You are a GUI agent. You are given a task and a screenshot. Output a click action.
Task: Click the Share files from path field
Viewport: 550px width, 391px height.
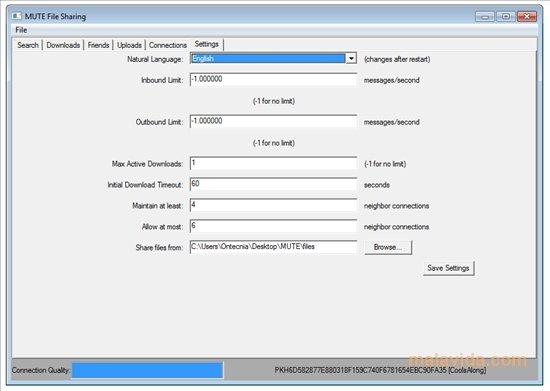click(273, 247)
